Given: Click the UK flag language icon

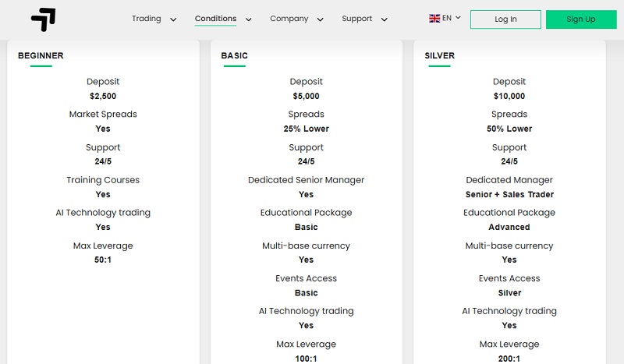Looking at the screenshot, I should coord(434,18).
